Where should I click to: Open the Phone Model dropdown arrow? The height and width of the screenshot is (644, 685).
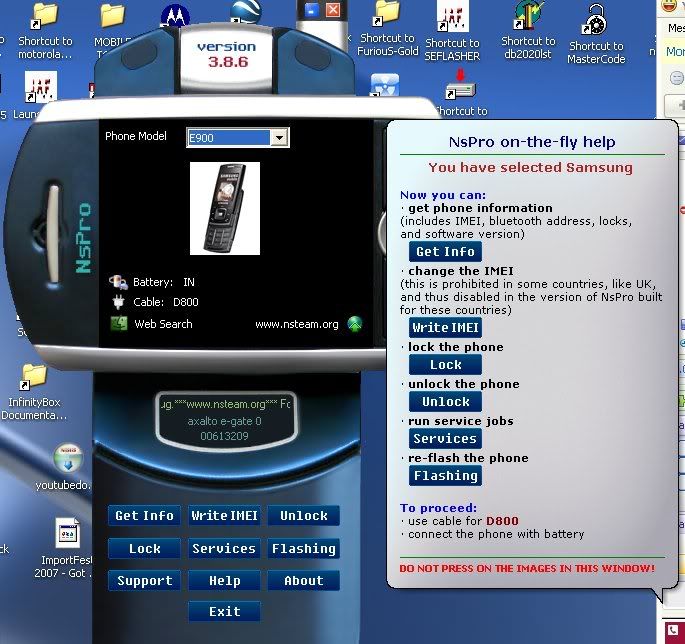click(x=279, y=138)
